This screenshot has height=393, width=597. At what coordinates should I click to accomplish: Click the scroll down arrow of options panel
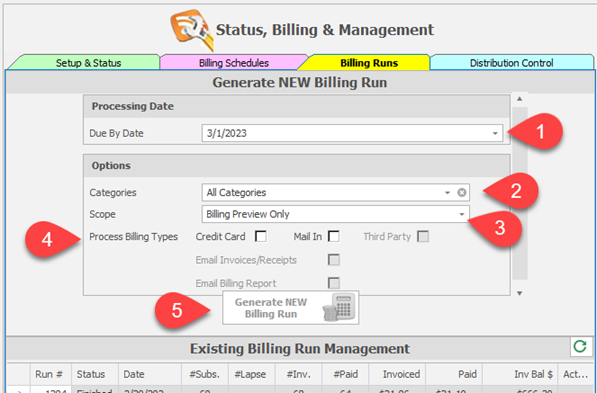click(520, 293)
